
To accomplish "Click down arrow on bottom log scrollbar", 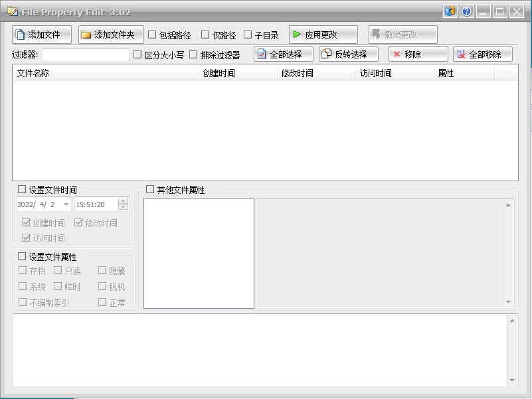I will pos(511,380).
